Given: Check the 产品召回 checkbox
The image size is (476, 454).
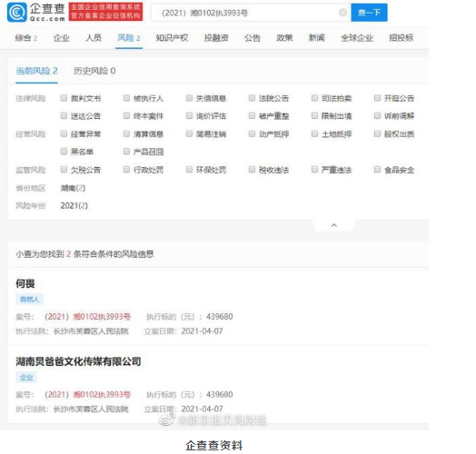Looking at the screenshot, I should click(126, 151).
